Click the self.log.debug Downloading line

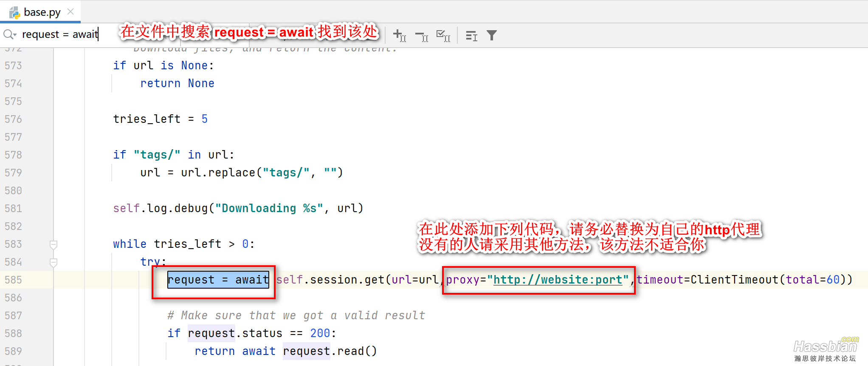tap(238, 208)
